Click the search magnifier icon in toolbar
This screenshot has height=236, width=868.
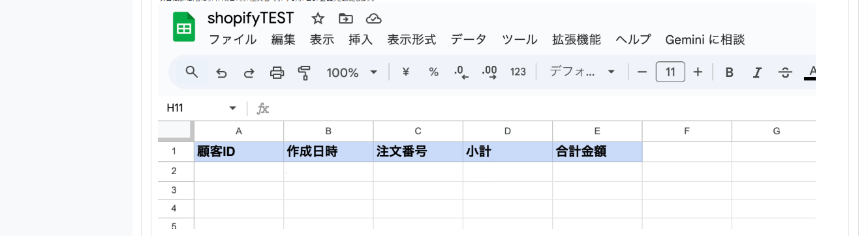[191, 72]
